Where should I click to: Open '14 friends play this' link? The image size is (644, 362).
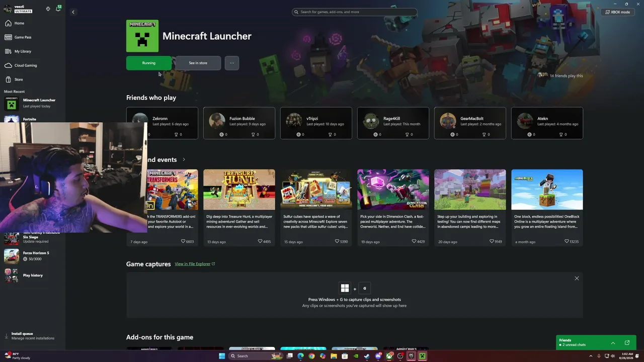(x=560, y=76)
